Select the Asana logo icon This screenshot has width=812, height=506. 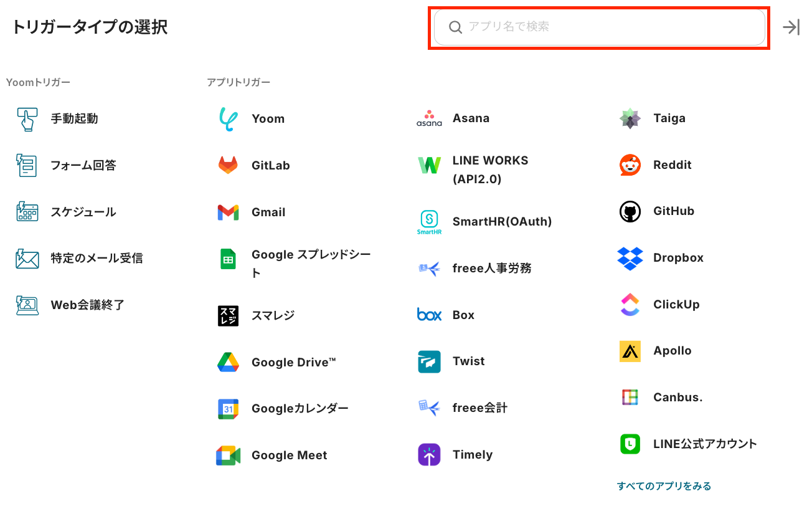coord(429,118)
